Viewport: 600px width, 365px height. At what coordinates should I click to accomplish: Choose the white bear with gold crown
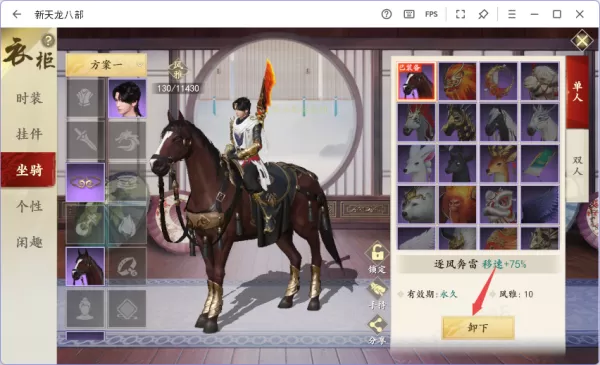click(x=416, y=205)
